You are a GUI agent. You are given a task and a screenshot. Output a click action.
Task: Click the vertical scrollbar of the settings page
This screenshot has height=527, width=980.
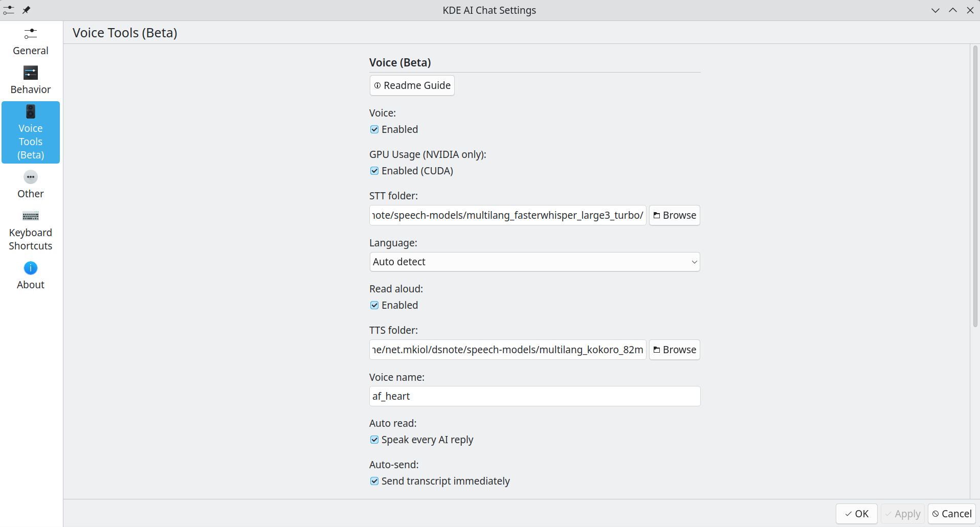(x=975, y=186)
